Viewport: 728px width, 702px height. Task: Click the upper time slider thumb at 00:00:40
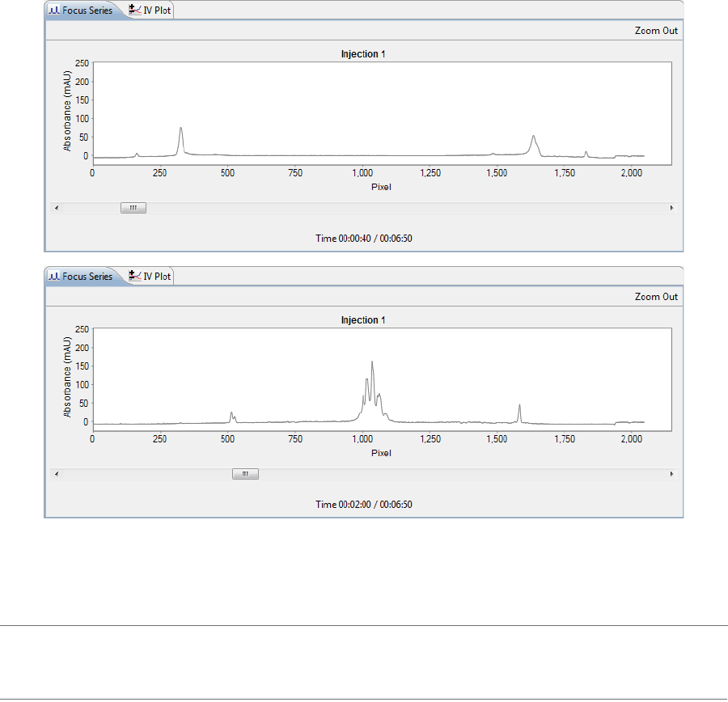pyautogui.click(x=133, y=208)
